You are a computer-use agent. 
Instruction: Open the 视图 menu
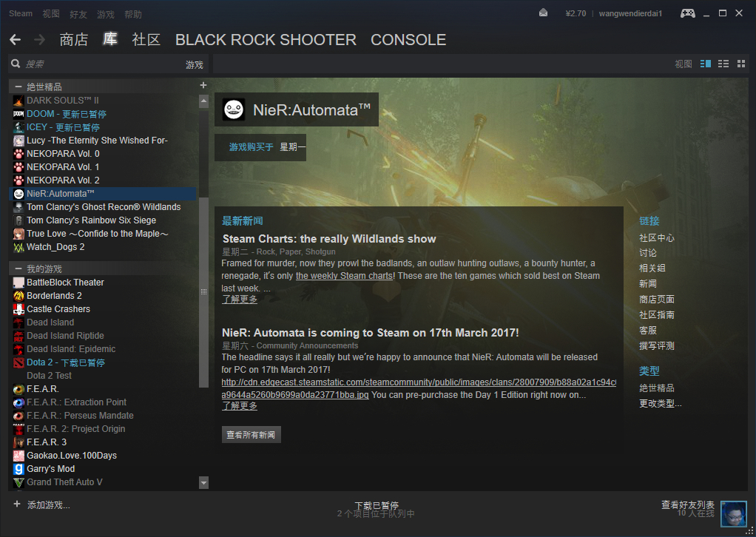pyautogui.click(x=50, y=14)
